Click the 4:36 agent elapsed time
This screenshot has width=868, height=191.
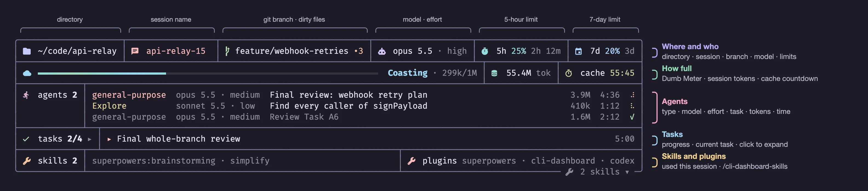pos(610,95)
